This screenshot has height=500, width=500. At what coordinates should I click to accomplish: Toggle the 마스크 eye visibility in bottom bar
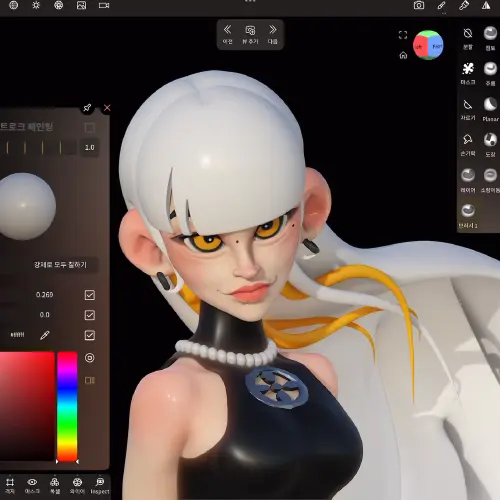tap(32, 485)
